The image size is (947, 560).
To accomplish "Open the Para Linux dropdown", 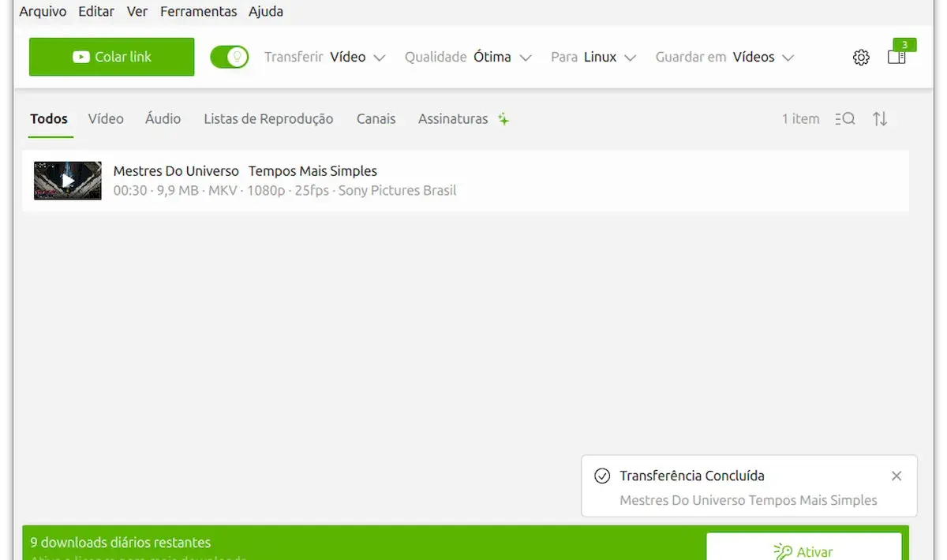I will coord(593,57).
